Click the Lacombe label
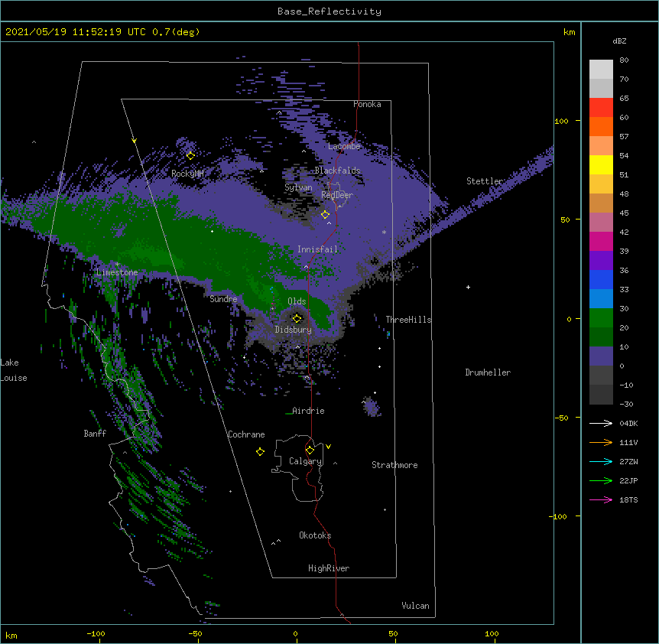Viewport: 659px width, 644px height. [x=344, y=146]
